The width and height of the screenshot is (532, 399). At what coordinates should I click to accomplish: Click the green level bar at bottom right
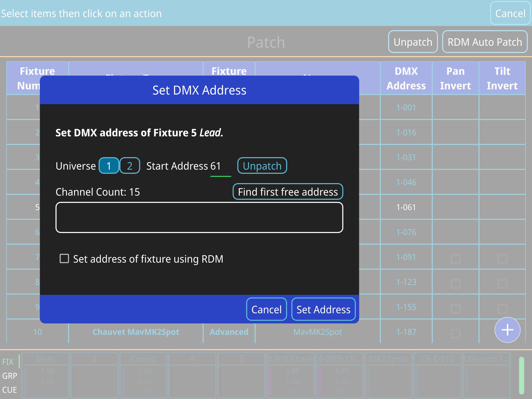tap(521, 376)
